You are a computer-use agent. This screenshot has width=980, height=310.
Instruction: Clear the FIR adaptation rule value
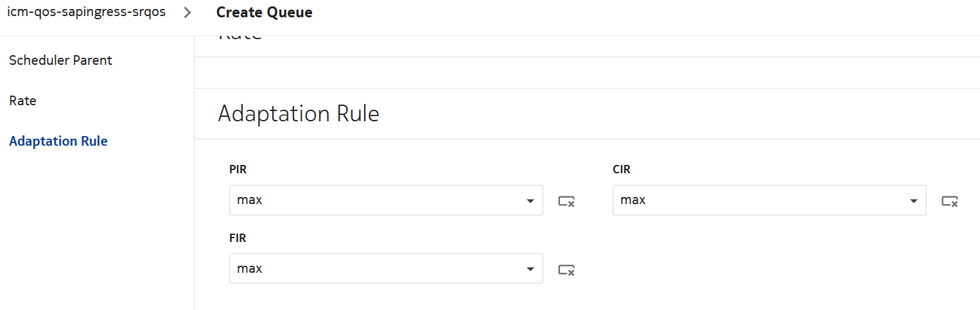566,270
